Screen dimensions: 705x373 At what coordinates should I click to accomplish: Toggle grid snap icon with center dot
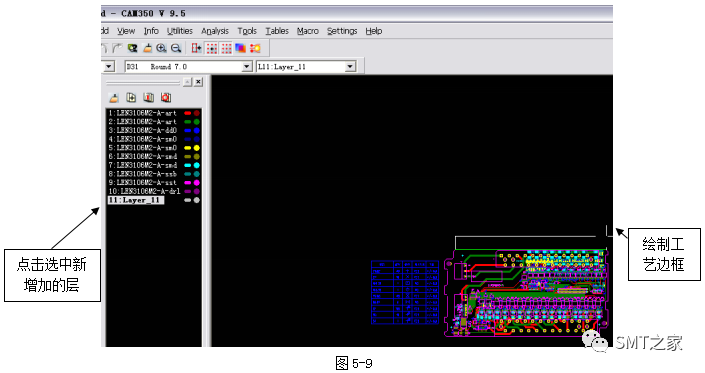tap(211, 48)
